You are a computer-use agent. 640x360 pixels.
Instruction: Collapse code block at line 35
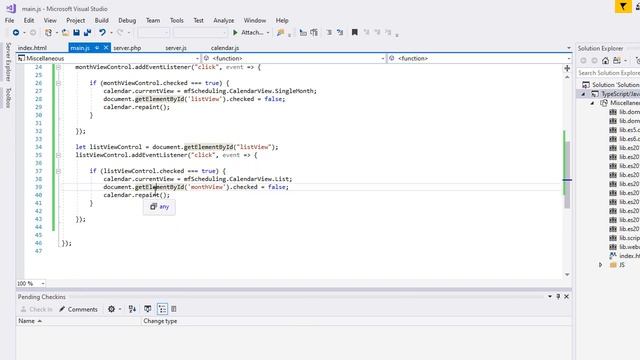58,155
